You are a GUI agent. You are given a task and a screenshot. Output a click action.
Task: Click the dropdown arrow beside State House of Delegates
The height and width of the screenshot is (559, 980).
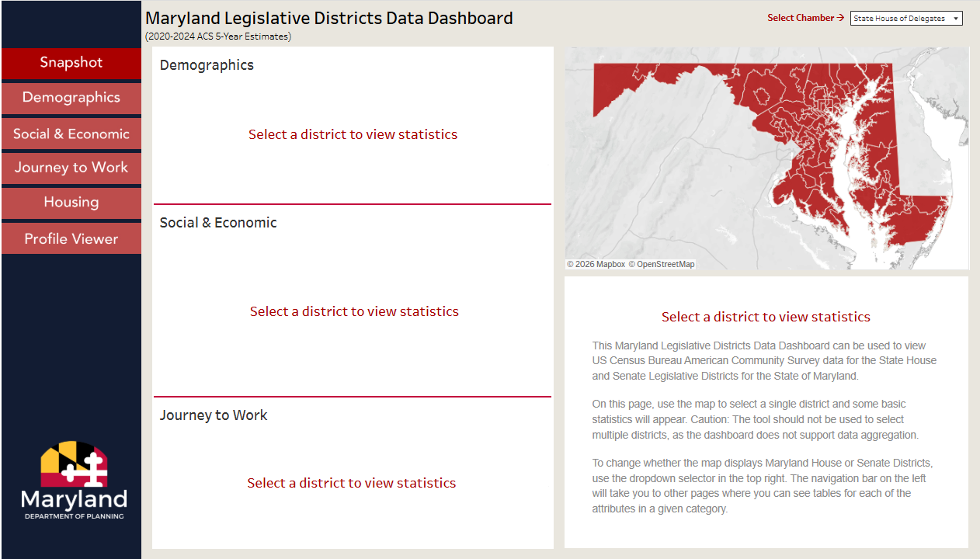tap(955, 19)
